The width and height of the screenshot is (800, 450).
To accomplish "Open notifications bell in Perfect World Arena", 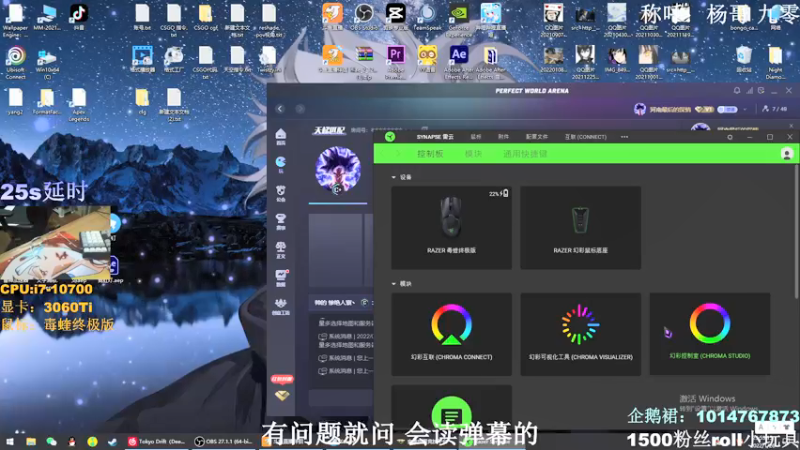I will pos(737,91).
